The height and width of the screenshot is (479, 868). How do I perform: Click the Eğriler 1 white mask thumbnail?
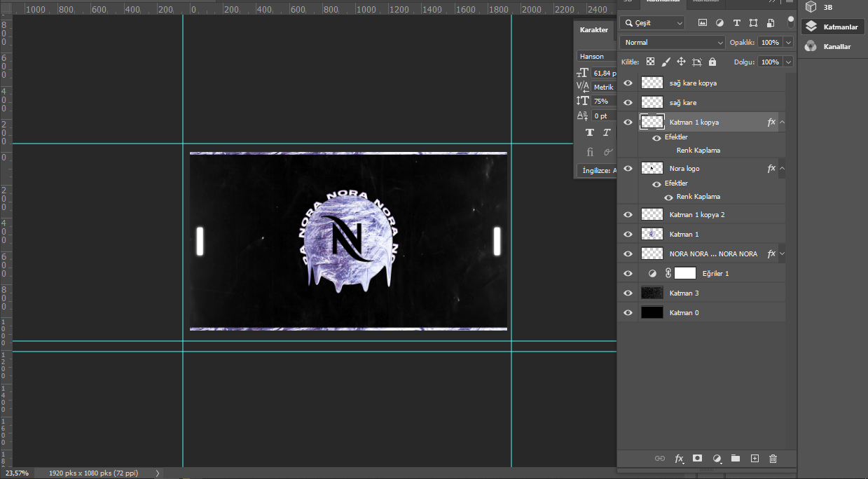tap(685, 273)
